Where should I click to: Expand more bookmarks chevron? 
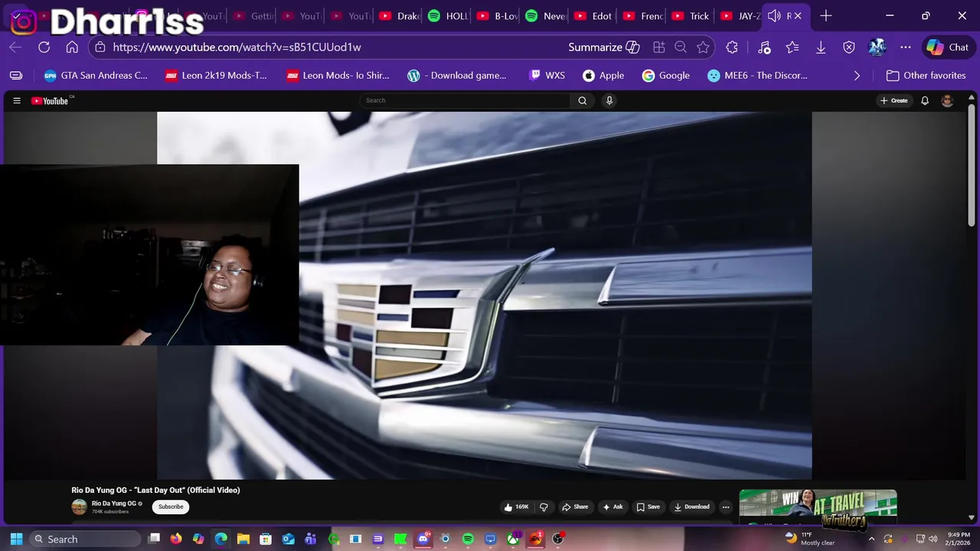click(x=857, y=76)
